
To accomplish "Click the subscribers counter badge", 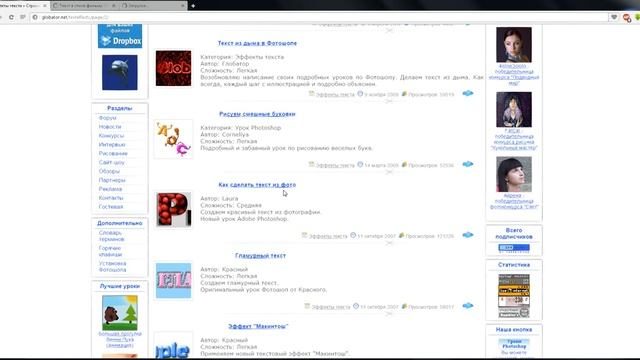I will pyautogui.click(x=514, y=248).
